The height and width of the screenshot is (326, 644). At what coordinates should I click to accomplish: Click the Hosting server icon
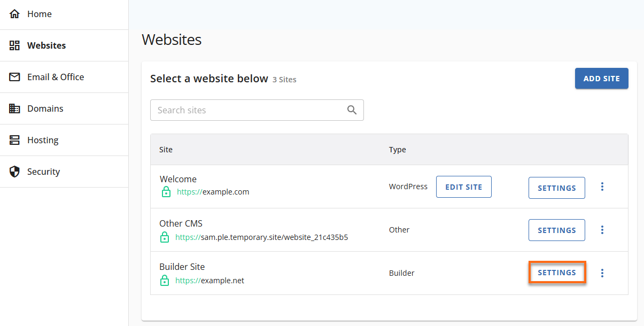[x=14, y=140]
